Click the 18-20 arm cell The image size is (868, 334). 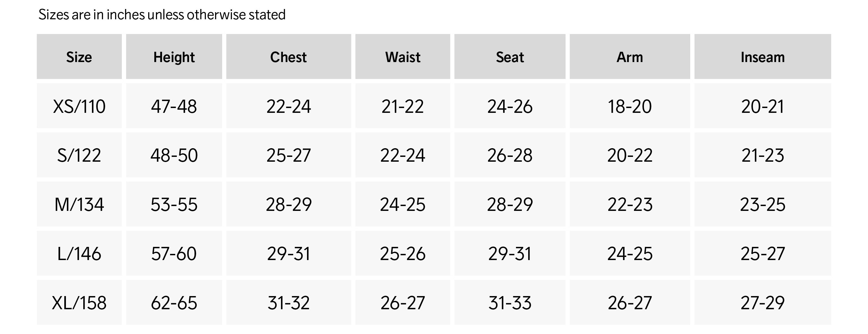point(629,106)
